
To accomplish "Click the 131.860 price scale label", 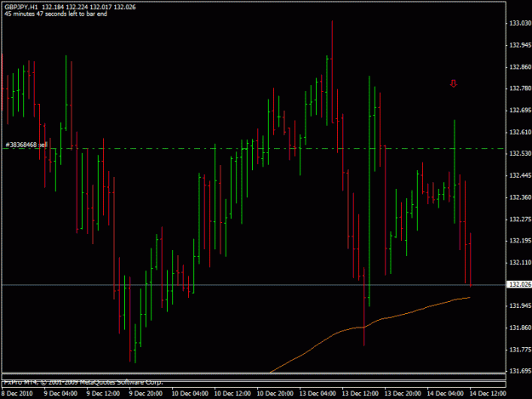I will pyautogui.click(x=520, y=328).
